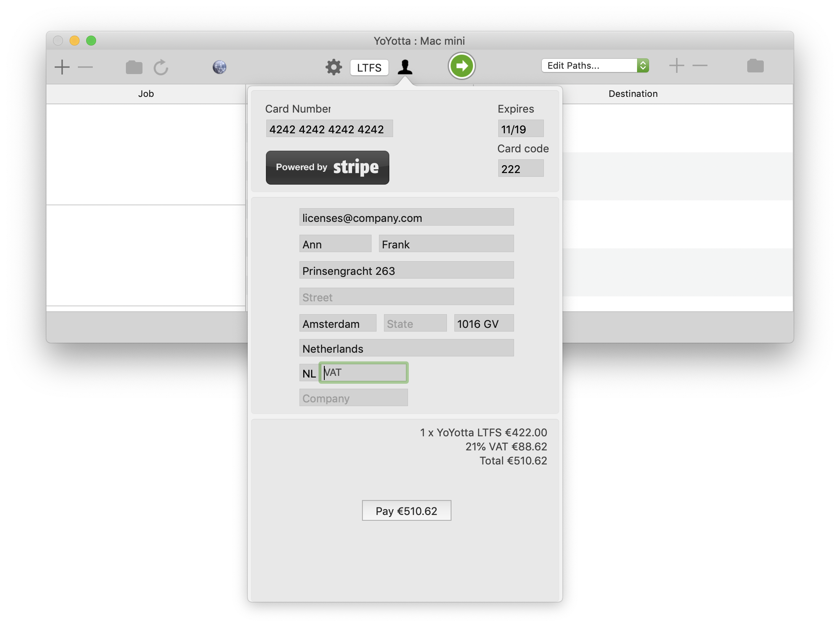This screenshot has height=635, width=840.
Task: Click the empty Street field
Action: click(x=406, y=297)
